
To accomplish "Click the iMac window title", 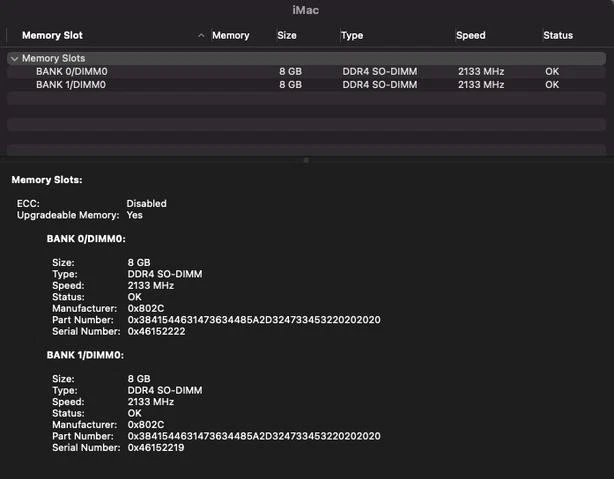I will pyautogui.click(x=306, y=9).
